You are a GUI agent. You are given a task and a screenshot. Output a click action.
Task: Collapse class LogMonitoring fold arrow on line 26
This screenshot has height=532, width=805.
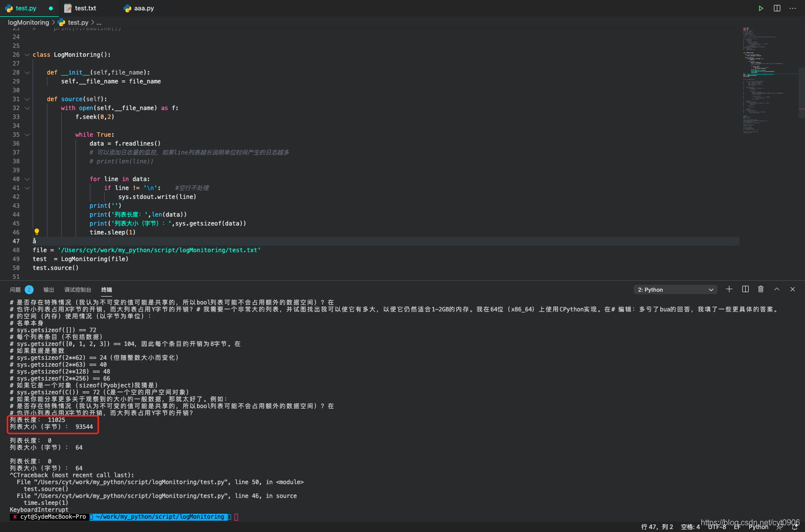tap(27, 55)
